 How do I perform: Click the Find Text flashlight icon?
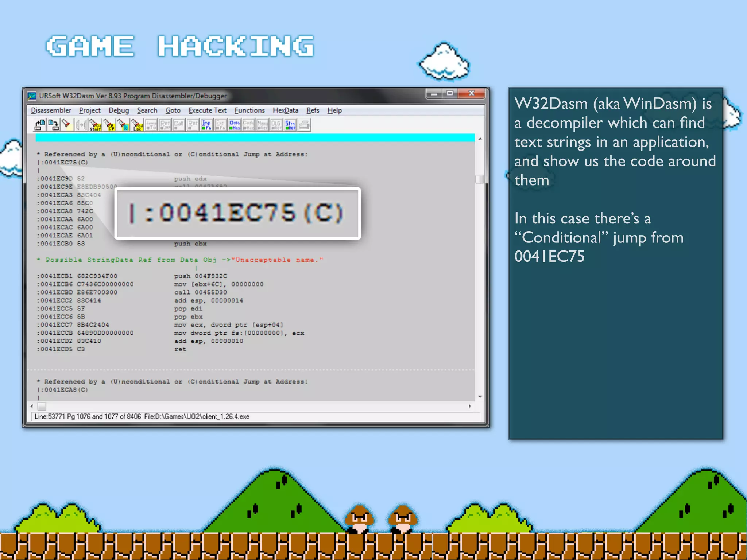(x=66, y=125)
